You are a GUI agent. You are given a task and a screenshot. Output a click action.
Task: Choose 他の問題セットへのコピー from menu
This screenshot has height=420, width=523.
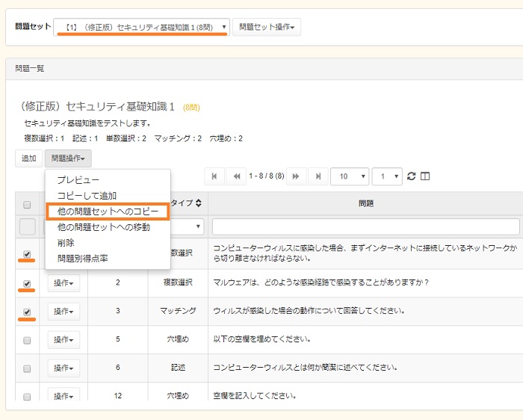108,211
